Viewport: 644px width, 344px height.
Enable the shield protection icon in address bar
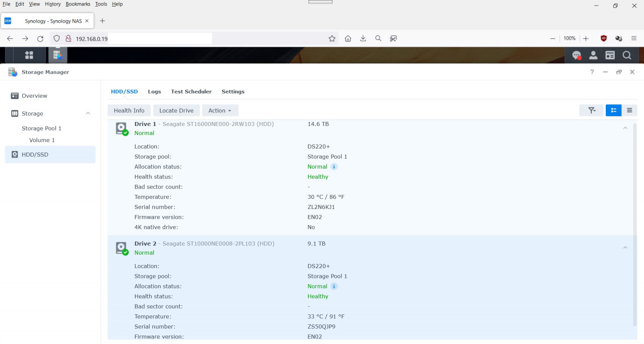[x=56, y=38]
